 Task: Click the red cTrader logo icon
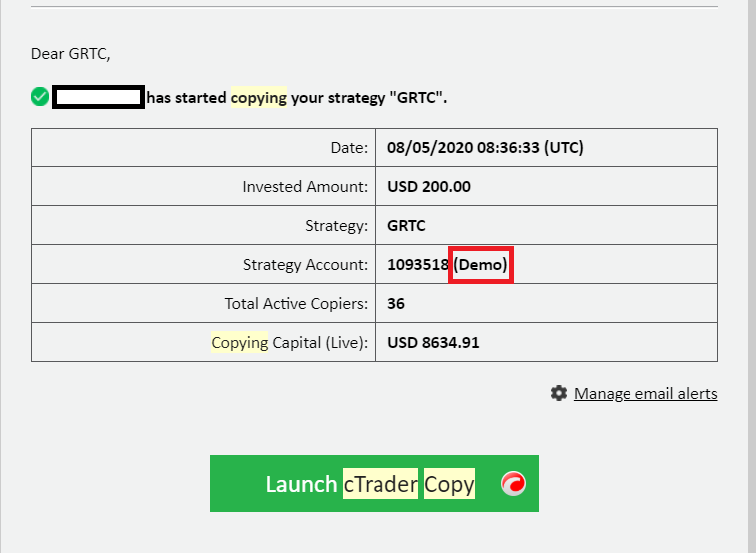pyautogui.click(x=513, y=484)
